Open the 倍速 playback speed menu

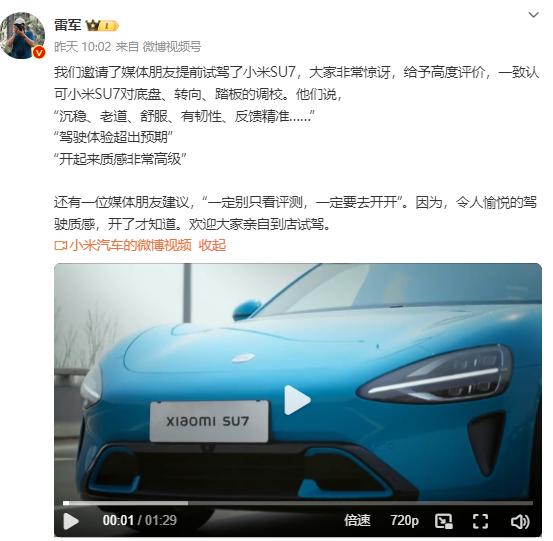tap(357, 520)
